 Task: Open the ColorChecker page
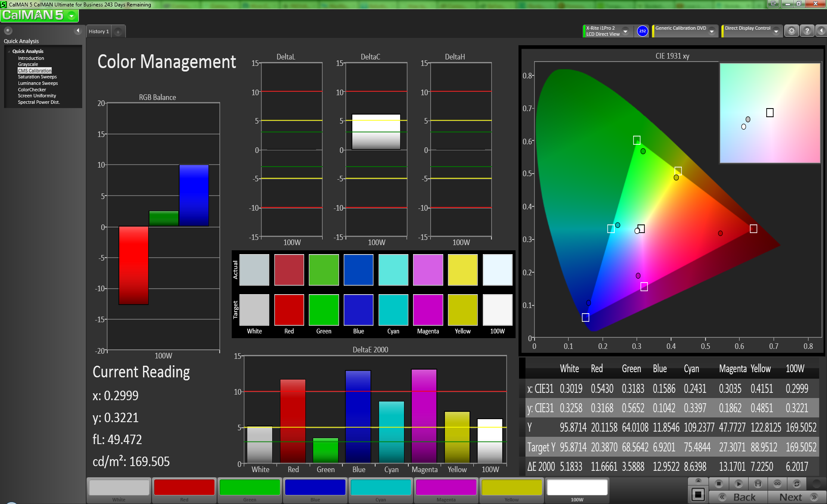click(x=32, y=90)
